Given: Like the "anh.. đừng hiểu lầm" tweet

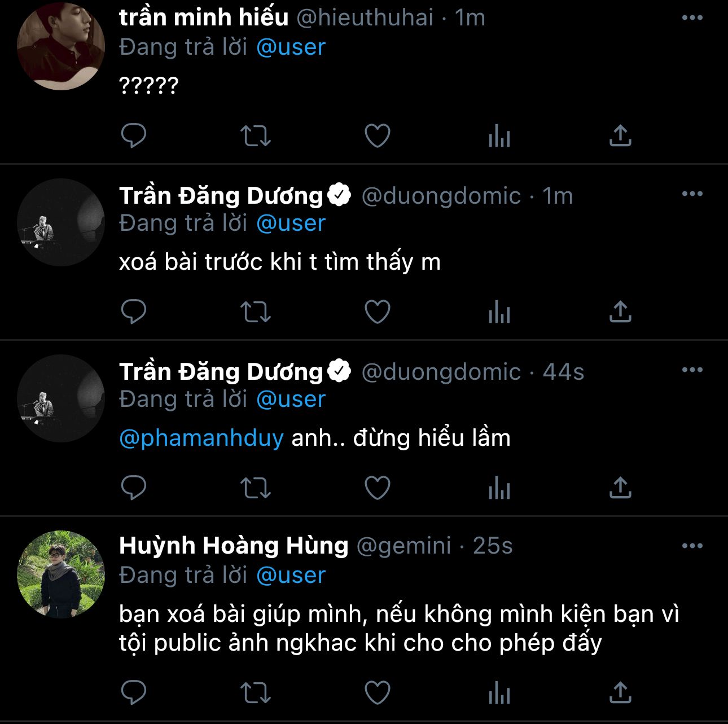Looking at the screenshot, I should coord(378,488).
